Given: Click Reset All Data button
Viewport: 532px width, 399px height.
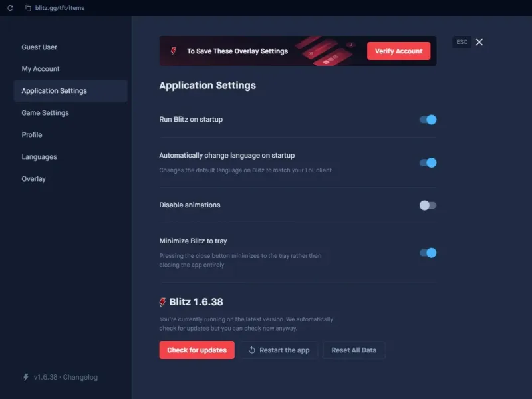Looking at the screenshot, I should click(x=354, y=350).
